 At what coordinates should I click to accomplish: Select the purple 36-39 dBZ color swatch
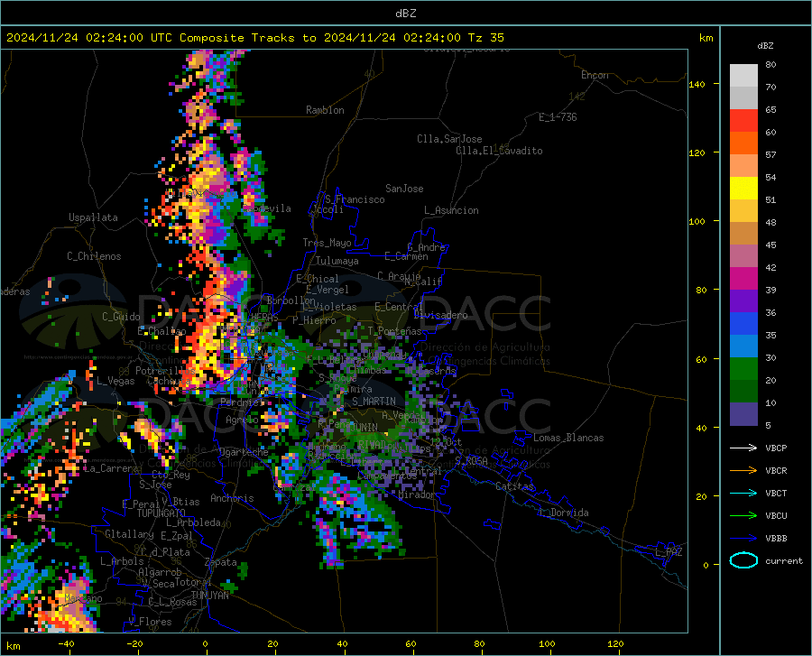[743, 301]
